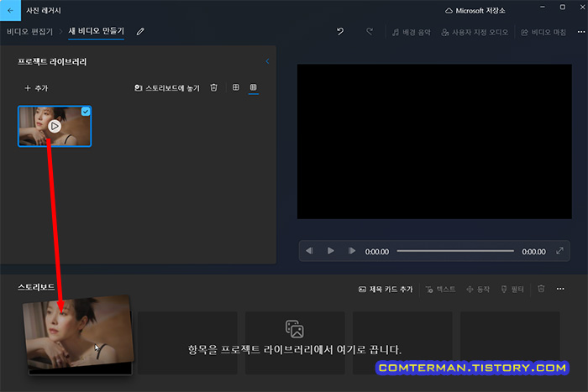The image size is (588, 392).
Task: Select the 필터 filter tool
Action: [x=512, y=290]
